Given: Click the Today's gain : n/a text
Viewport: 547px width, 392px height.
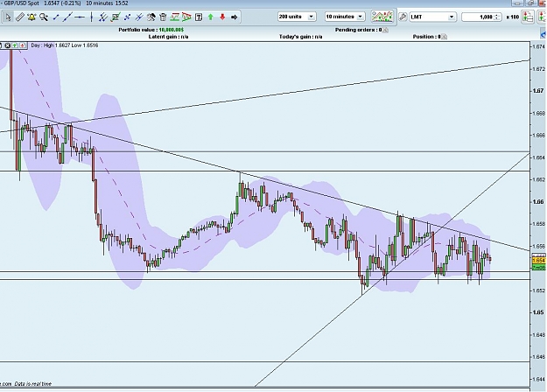Looking at the screenshot, I should (301, 37).
